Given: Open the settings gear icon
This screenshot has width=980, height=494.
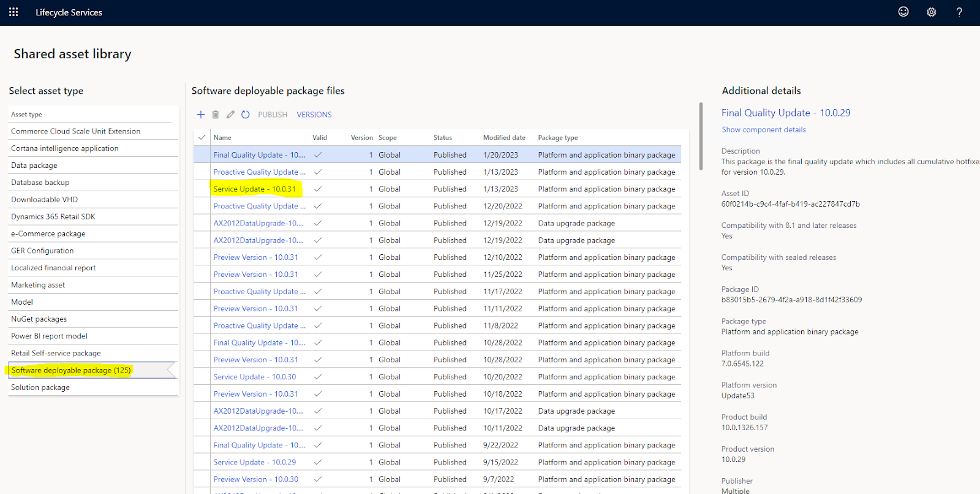Looking at the screenshot, I should click(x=931, y=12).
